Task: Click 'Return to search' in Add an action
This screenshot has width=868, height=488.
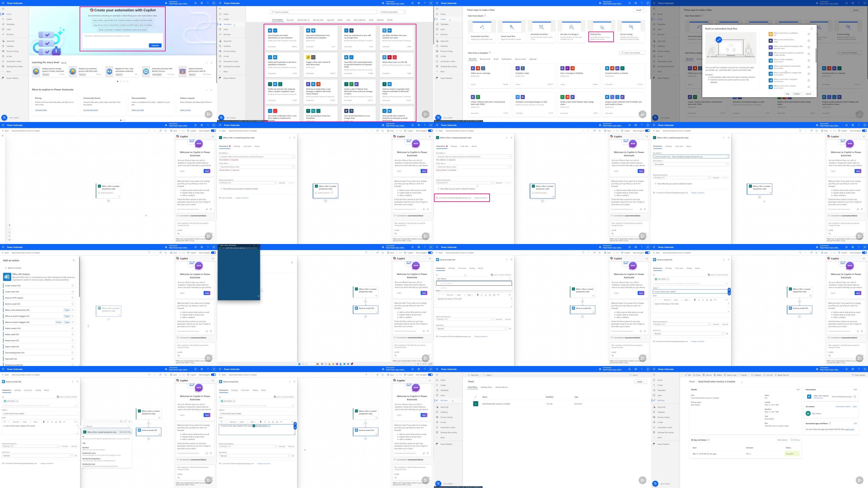Action: pyautogui.click(x=13, y=268)
